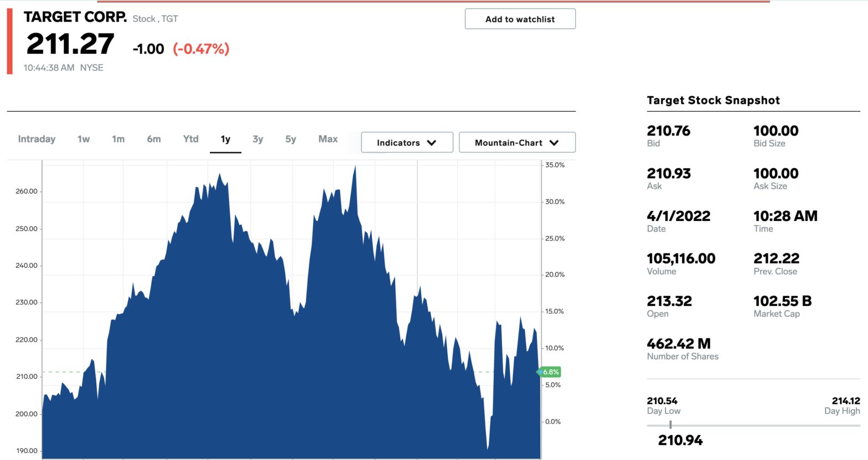This screenshot has height=460, width=868.
Task: Click the green 6.8% chart marker
Action: click(549, 372)
